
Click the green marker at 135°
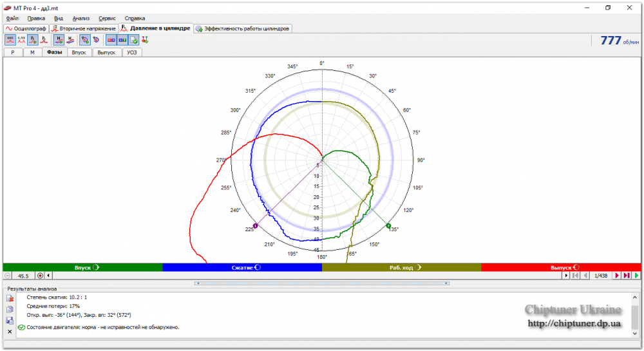click(388, 226)
